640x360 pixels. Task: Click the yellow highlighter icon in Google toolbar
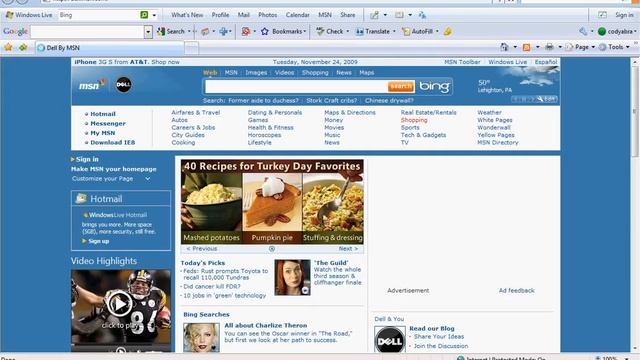(448, 31)
